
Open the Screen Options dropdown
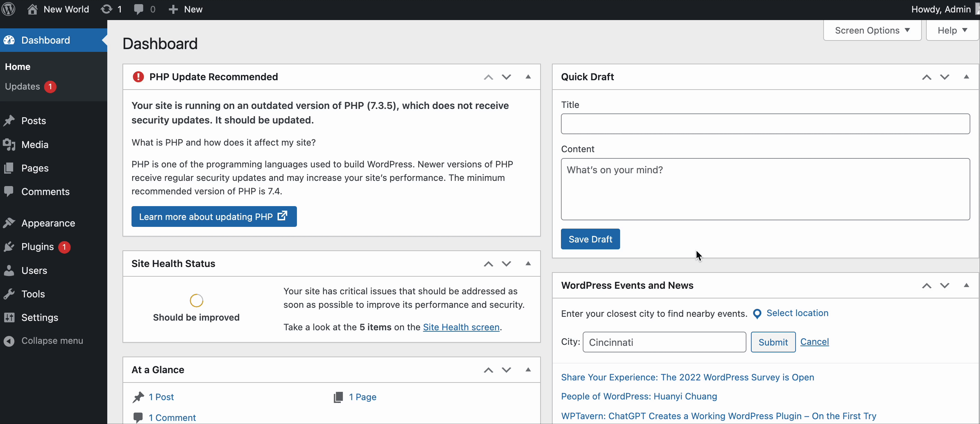click(872, 30)
